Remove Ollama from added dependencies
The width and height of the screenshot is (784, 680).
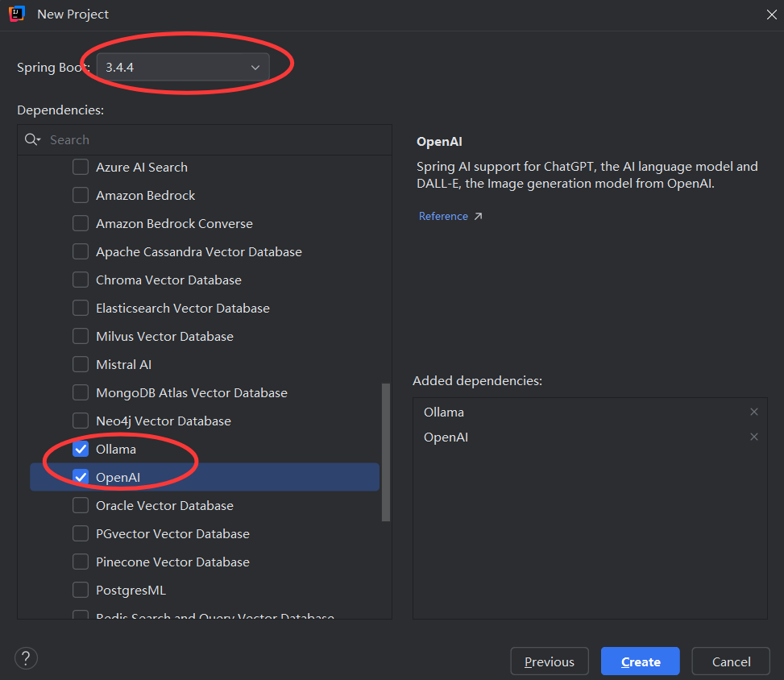tap(754, 412)
